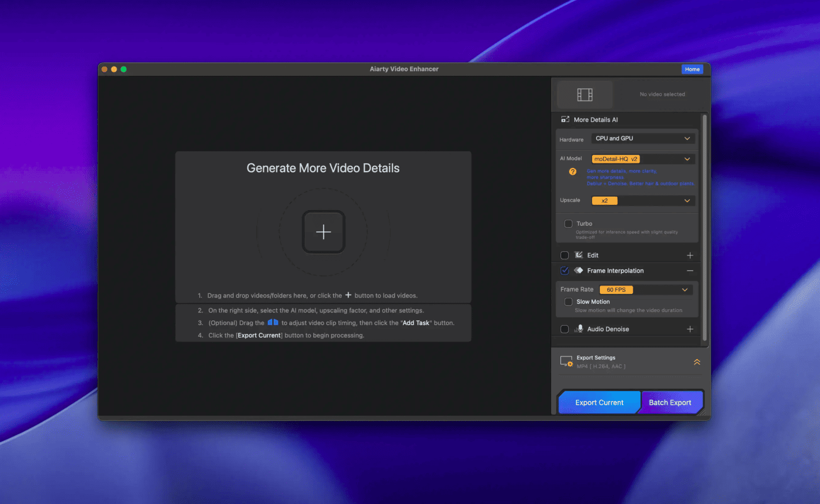Viewport: 820px width, 504px height.
Task: Click the Frame Interpolation diamond icon
Action: click(579, 270)
